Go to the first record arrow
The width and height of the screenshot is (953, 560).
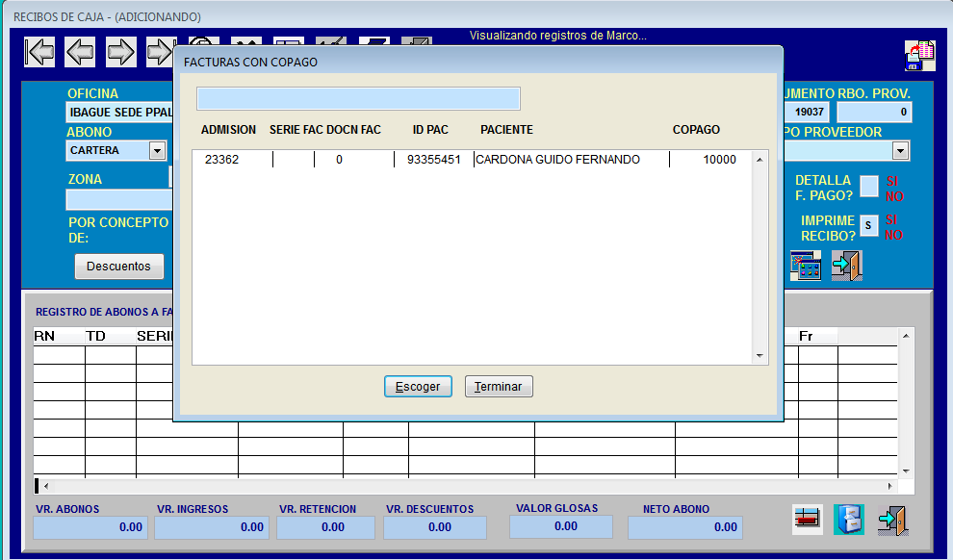[39, 52]
